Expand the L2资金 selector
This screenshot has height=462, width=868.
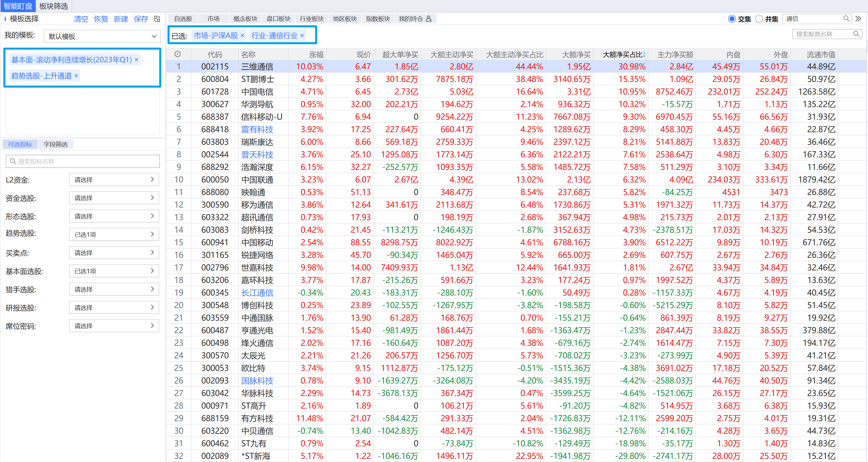click(114, 180)
